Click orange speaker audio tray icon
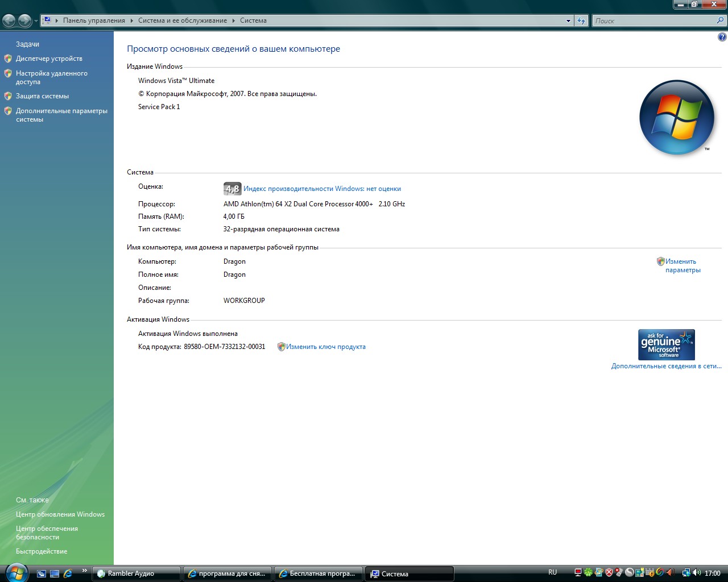The width and height of the screenshot is (728, 582). [x=670, y=573]
